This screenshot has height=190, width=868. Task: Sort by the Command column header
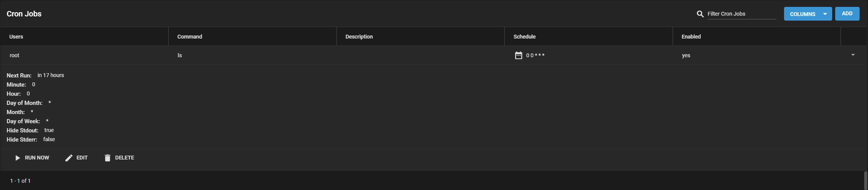(190, 37)
